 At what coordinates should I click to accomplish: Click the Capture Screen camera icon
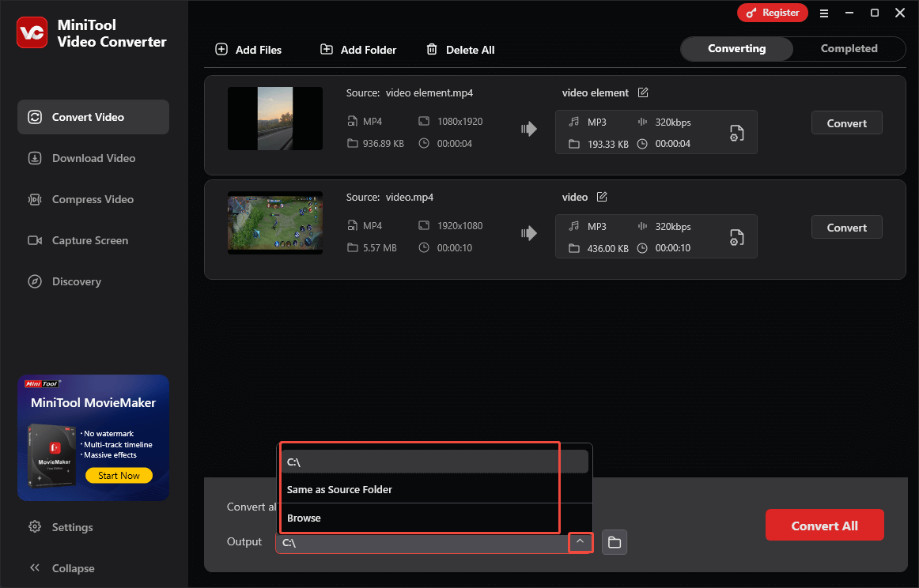35,240
